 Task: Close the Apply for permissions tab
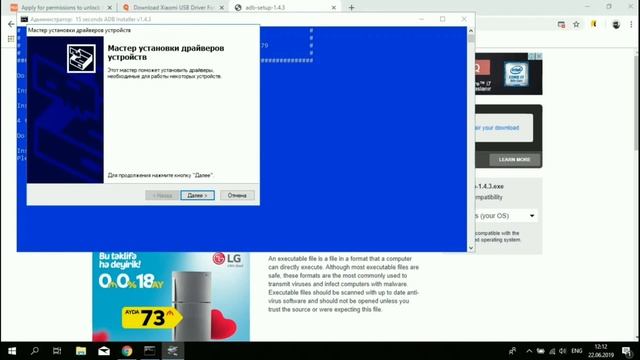[x=109, y=7]
